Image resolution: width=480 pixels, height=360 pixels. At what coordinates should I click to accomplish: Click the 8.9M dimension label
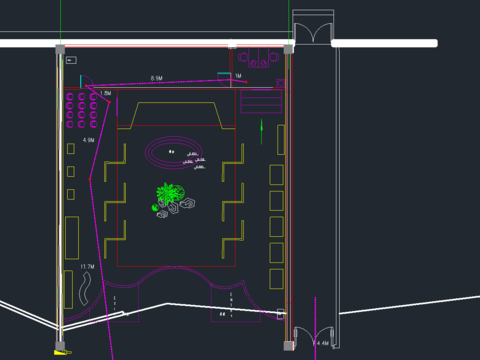click(156, 78)
